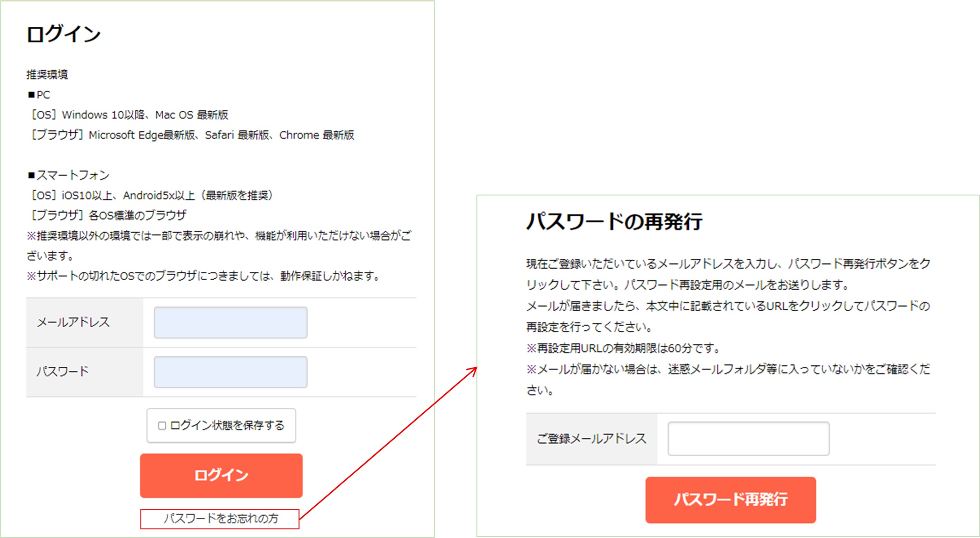Click the ■PC section heading
This screenshot has height=538, width=980.
click(x=39, y=95)
